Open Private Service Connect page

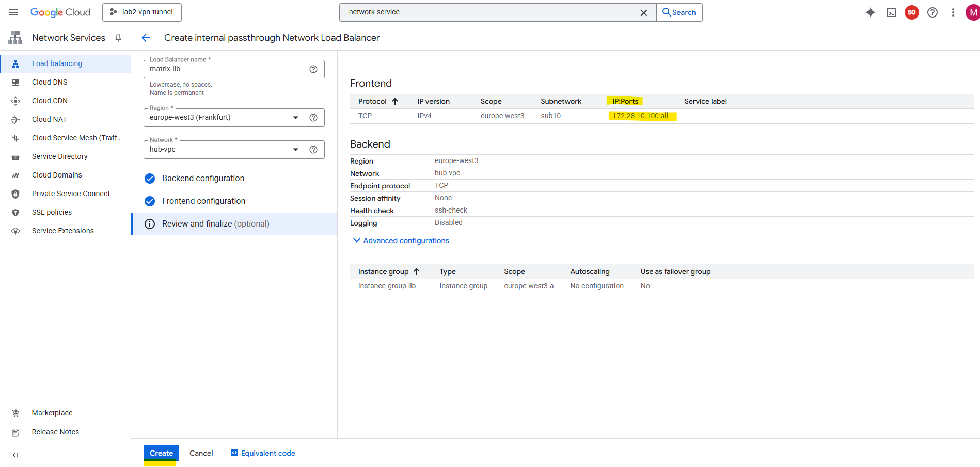click(x=71, y=194)
